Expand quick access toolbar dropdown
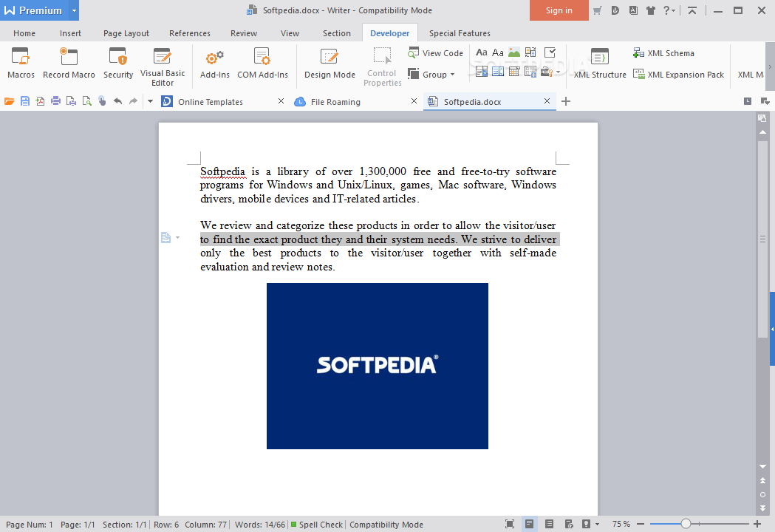This screenshot has height=532, width=775. coord(150,101)
